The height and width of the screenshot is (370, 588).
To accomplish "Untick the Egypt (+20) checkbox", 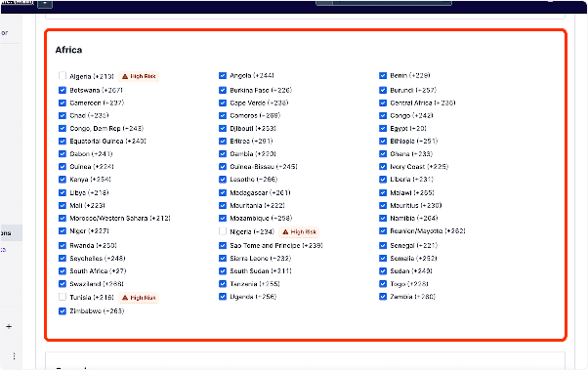I will click(383, 128).
